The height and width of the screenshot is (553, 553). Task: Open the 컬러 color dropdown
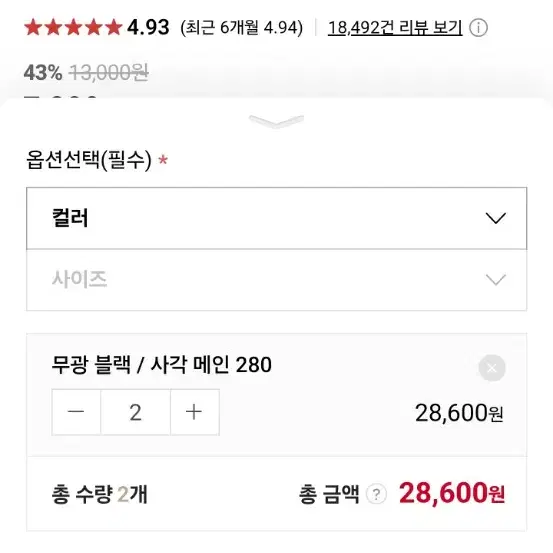point(276,218)
